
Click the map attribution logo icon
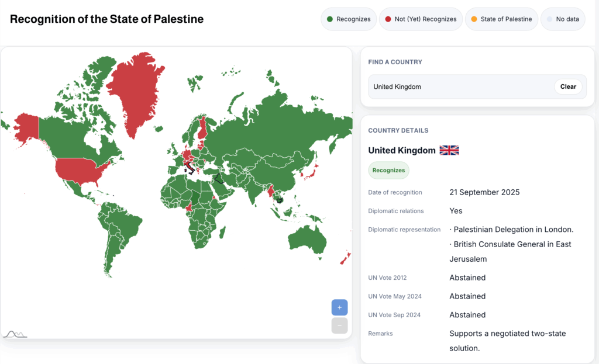[x=15, y=334]
